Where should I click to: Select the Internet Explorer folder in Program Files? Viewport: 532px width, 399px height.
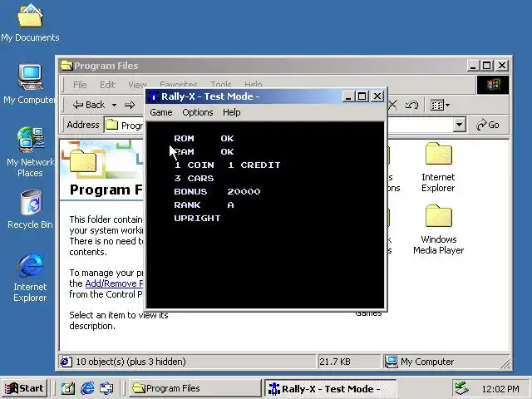point(438,167)
